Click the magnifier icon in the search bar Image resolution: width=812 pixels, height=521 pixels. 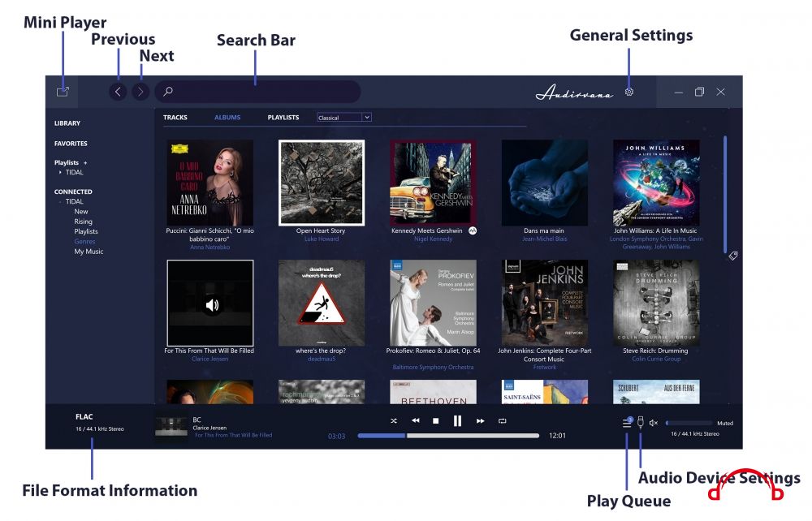(168, 92)
